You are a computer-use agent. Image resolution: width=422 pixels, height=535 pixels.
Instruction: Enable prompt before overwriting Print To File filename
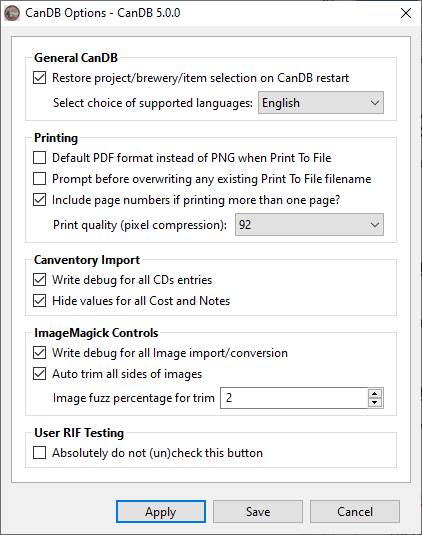[40, 179]
